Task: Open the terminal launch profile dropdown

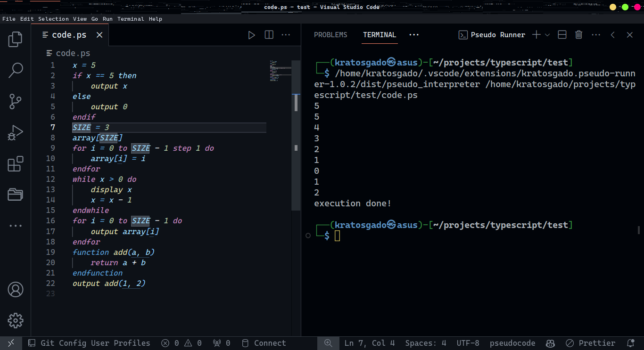Action: coord(547,35)
